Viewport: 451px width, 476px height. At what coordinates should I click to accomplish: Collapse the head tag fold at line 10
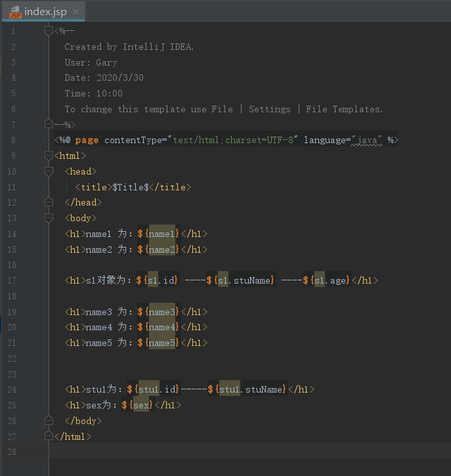click(49, 171)
